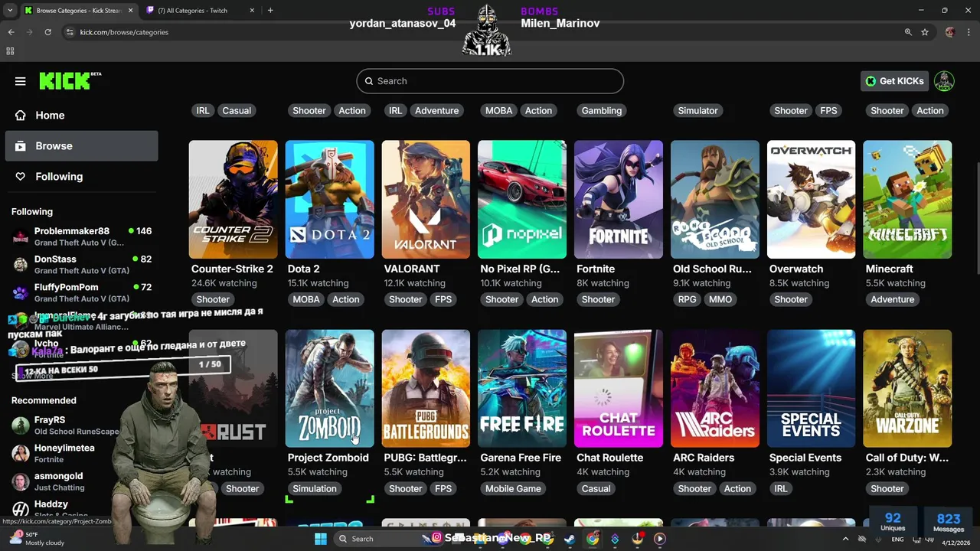
Task: Open Old School RuneScape category thumbnail
Action: [x=715, y=199]
